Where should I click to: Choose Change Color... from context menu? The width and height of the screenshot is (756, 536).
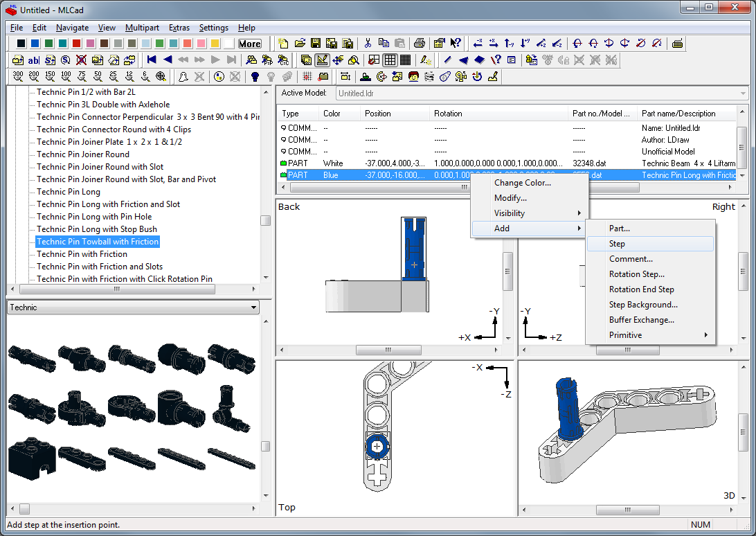pyautogui.click(x=530, y=183)
